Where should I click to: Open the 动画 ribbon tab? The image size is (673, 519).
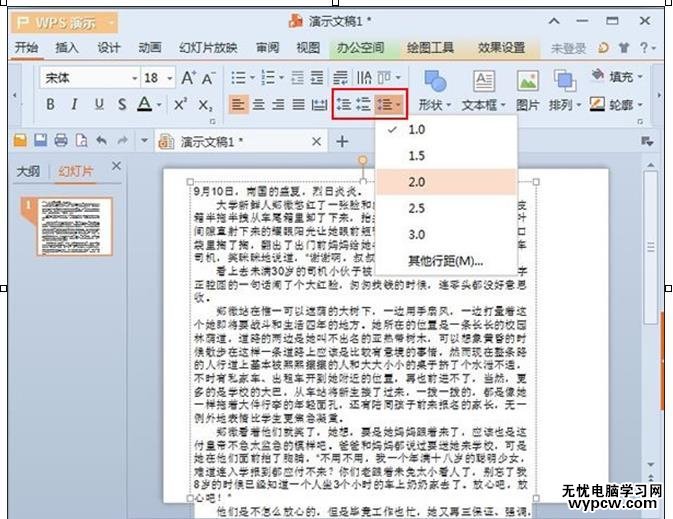click(150, 48)
